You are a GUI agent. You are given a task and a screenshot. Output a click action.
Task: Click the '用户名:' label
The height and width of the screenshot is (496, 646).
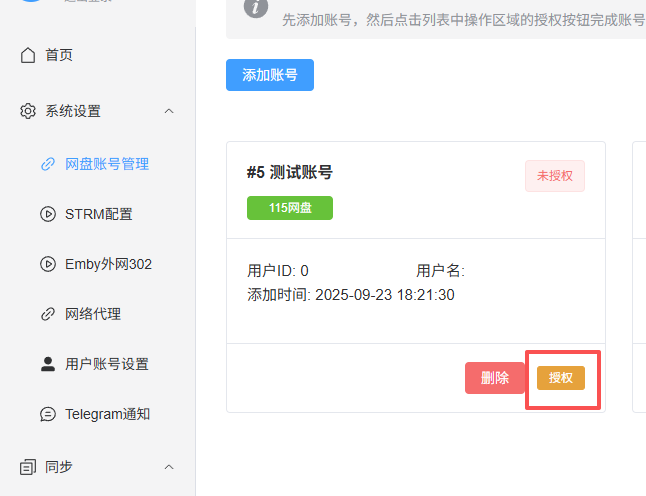click(440, 271)
